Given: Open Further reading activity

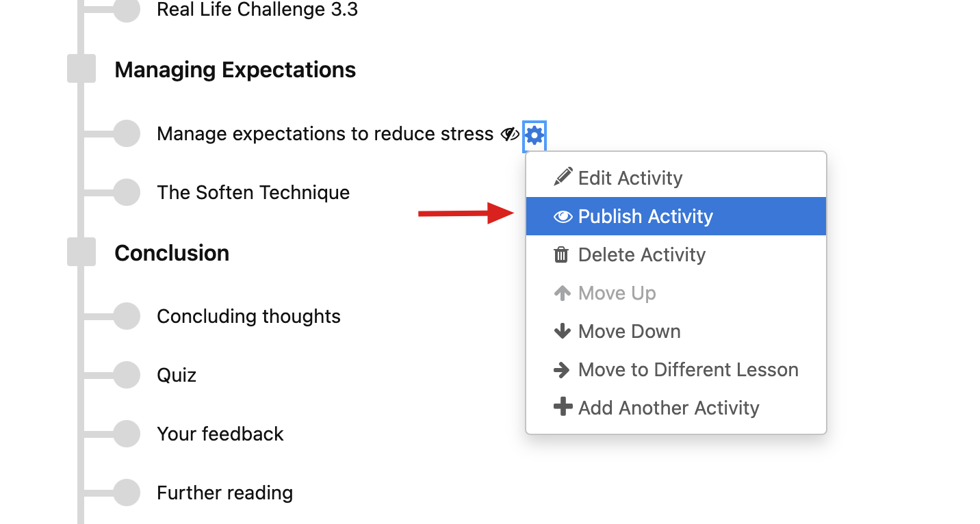Looking at the screenshot, I should pos(224,493).
